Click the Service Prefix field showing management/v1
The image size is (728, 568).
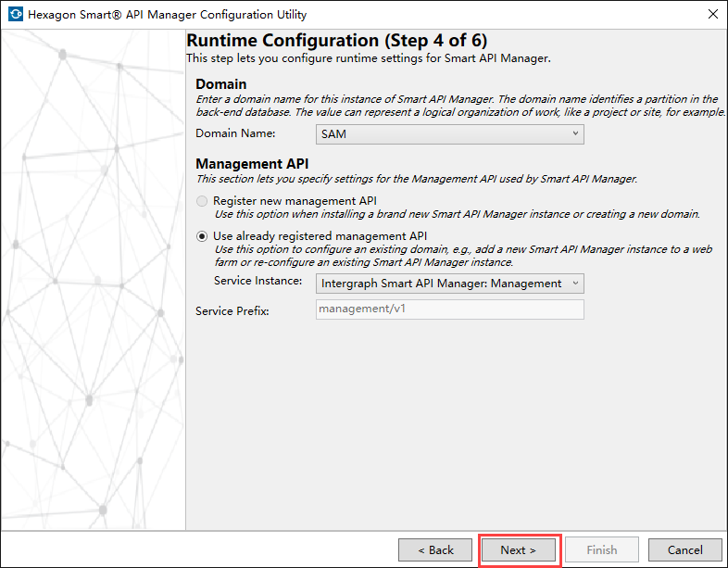click(x=450, y=309)
